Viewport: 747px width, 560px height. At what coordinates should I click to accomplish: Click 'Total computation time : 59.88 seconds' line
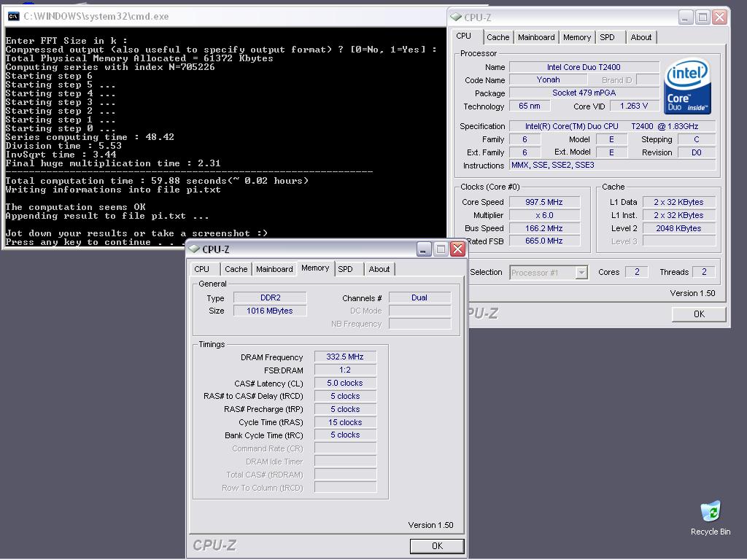(x=158, y=181)
